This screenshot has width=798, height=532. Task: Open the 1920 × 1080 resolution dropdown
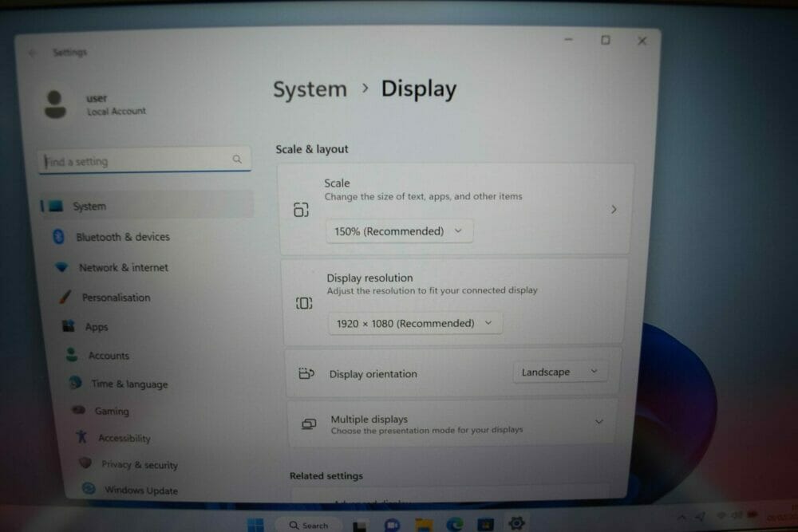pos(415,324)
